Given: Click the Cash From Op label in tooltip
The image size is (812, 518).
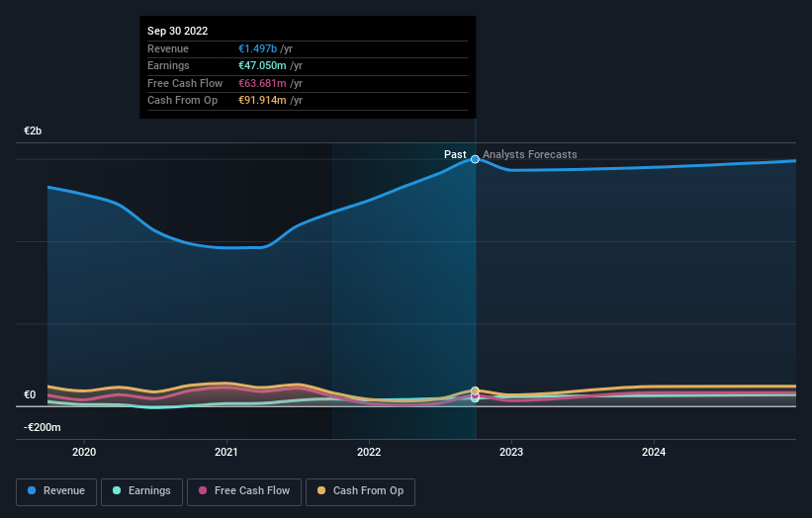Looking at the screenshot, I should [182, 101].
